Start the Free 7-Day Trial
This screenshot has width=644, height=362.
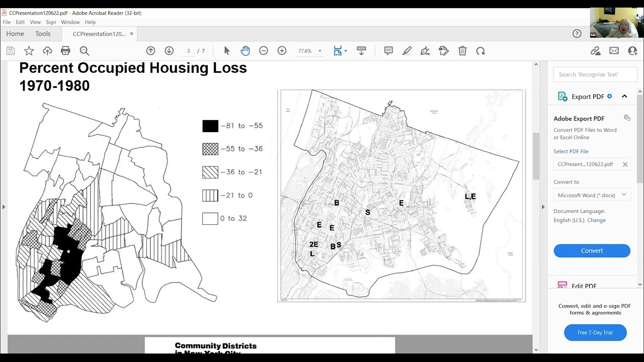click(595, 332)
